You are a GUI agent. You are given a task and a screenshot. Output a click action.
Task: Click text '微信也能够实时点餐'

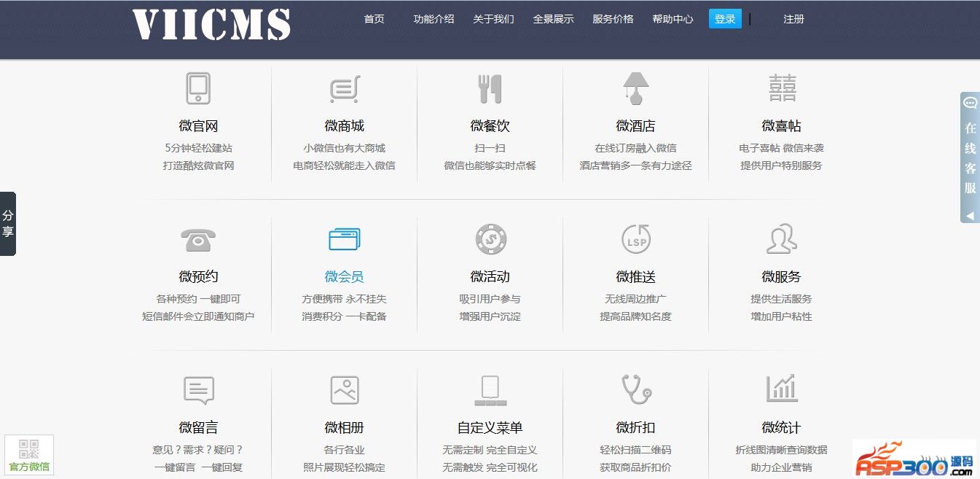tap(490, 165)
